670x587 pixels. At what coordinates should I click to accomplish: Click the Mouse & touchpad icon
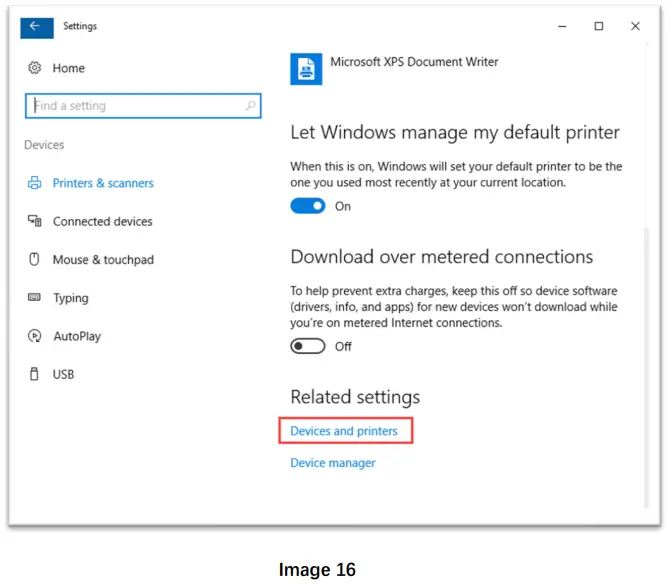pyautogui.click(x=34, y=259)
